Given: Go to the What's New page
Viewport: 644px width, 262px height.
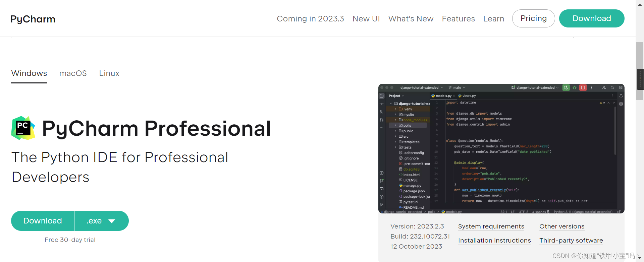Looking at the screenshot, I should click(x=411, y=19).
